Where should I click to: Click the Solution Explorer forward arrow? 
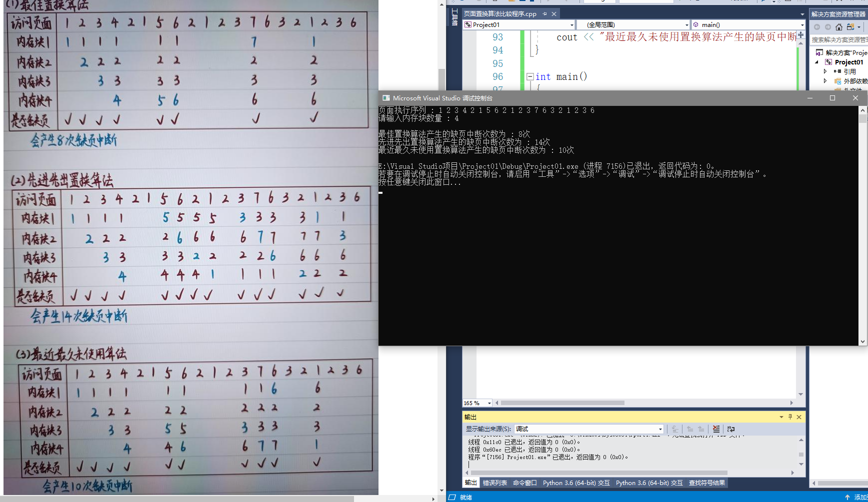(828, 27)
